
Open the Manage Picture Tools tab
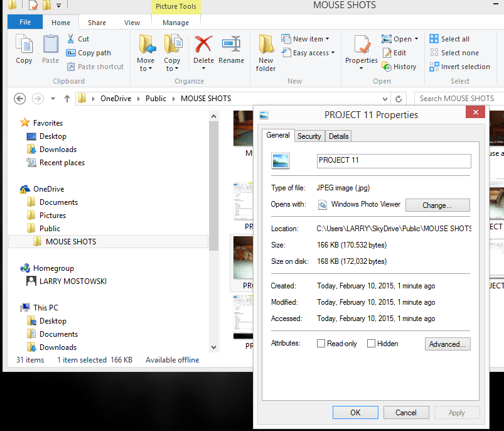coord(176,23)
